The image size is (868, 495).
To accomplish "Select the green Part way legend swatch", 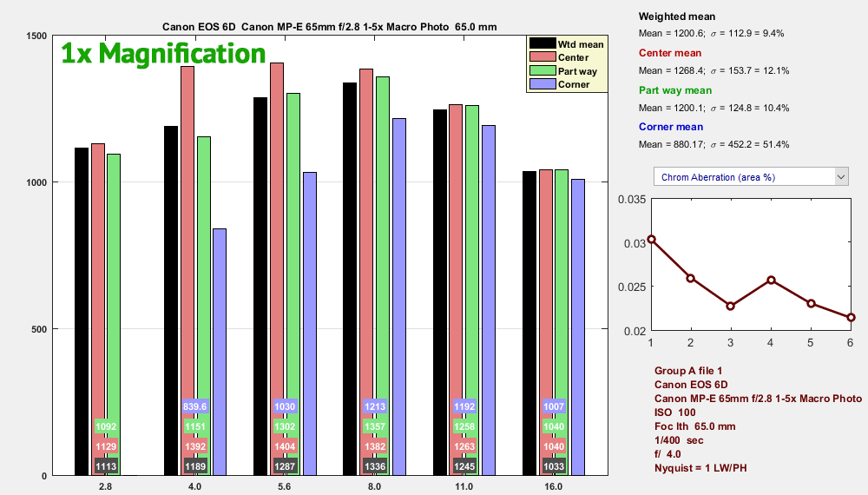I will click(542, 71).
